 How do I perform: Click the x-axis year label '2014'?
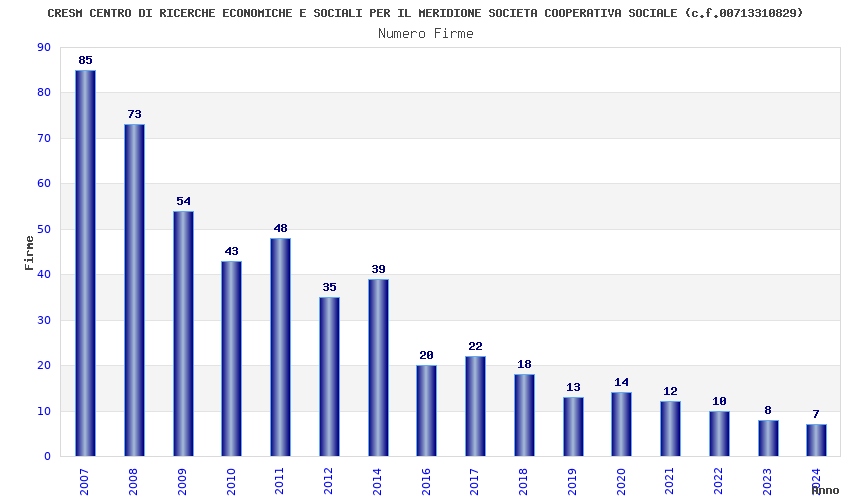377,482
